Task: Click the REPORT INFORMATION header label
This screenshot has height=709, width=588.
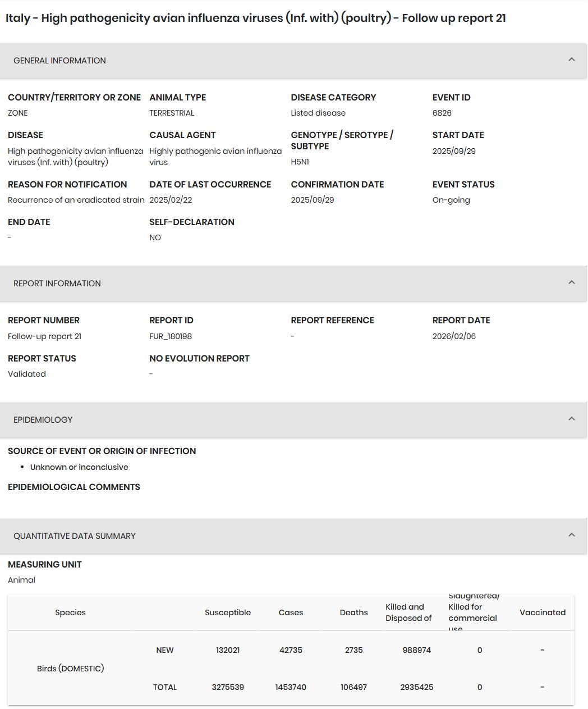Action: click(57, 283)
